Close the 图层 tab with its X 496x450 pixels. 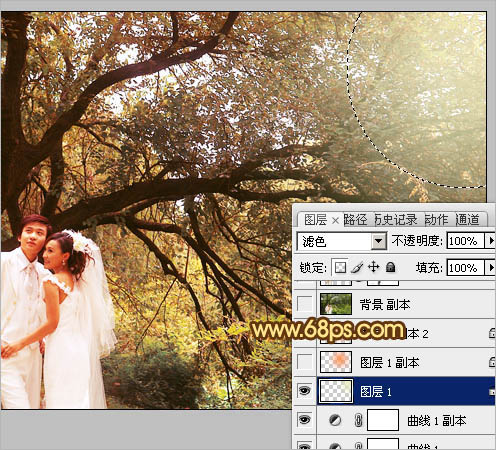pyautogui.click(x=335, y=220)
